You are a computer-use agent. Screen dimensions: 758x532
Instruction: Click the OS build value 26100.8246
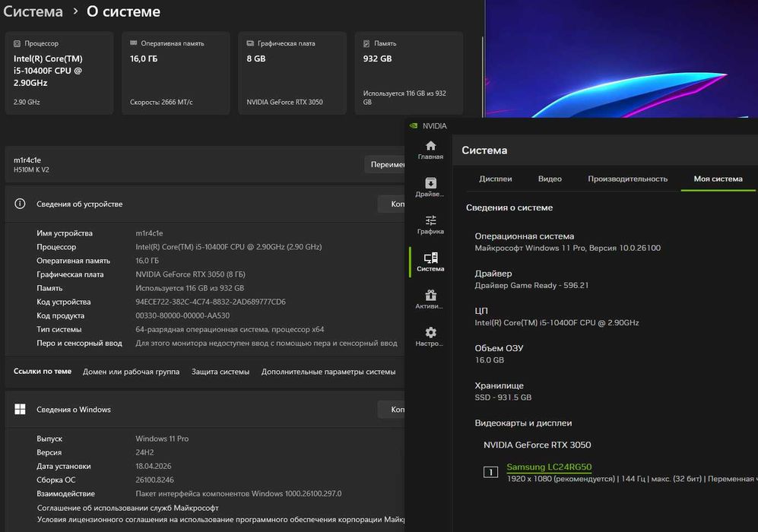pyautogui.click(x=154, y=480)
